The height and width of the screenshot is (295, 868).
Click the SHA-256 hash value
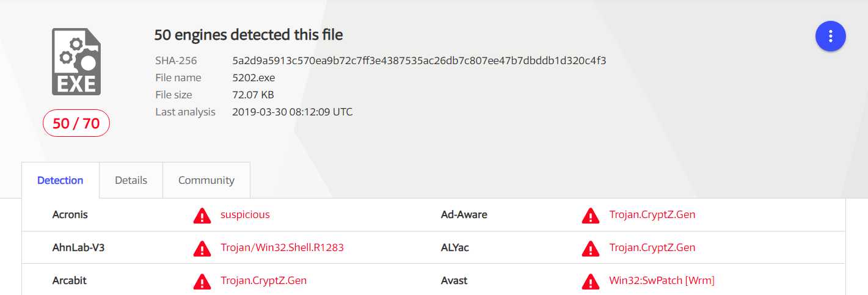(x=419, y=60)
